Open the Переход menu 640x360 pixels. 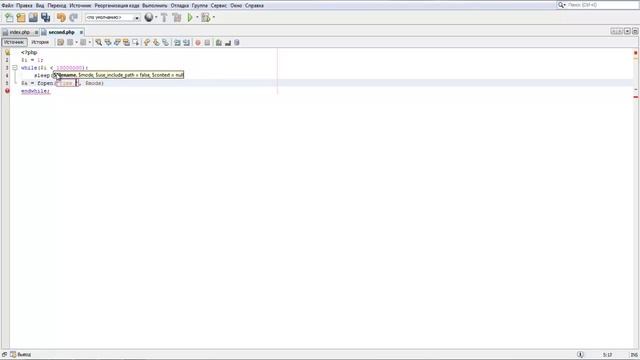(57, 6)
